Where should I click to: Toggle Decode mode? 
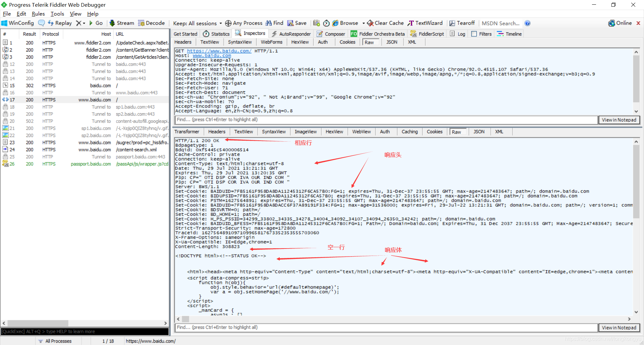151,23
